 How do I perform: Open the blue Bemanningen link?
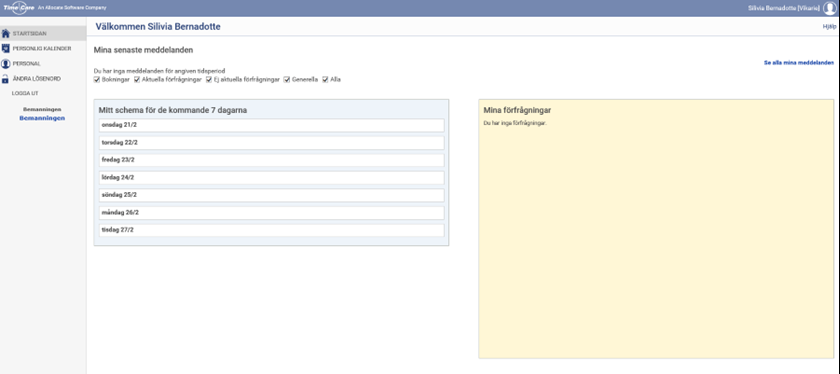[x=42, y=118]
